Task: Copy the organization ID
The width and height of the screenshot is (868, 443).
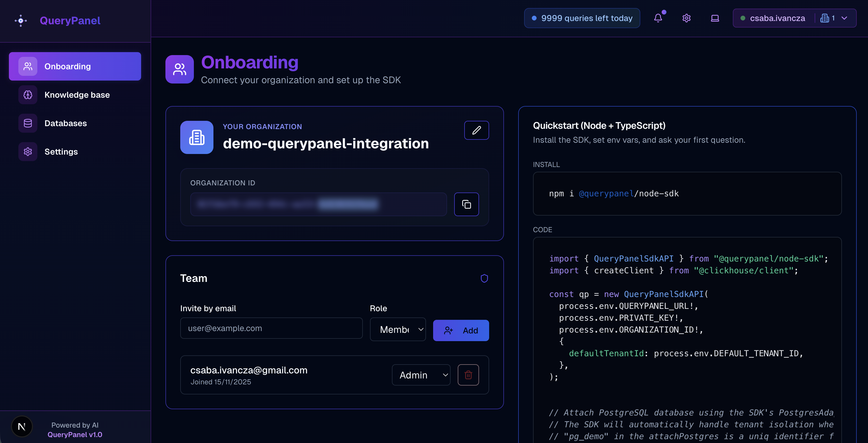Action: [466, 204]
